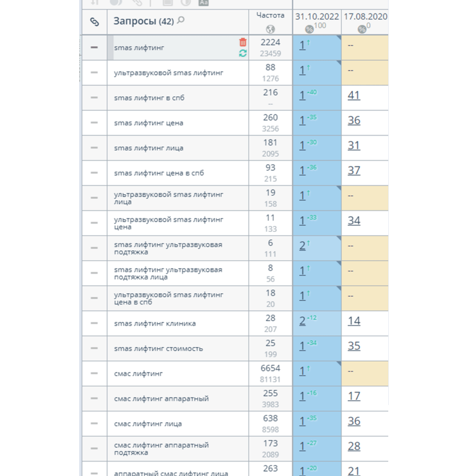
Task: Refresh "smas лифтинг" using green arrows icon
Action: click(243, 53)
